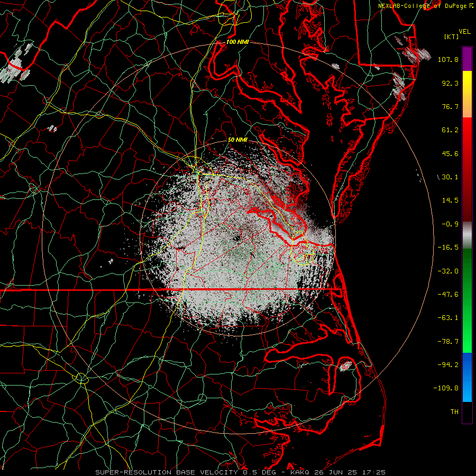
Task: Select the -63.1 scale value
Action: point(448,318)
